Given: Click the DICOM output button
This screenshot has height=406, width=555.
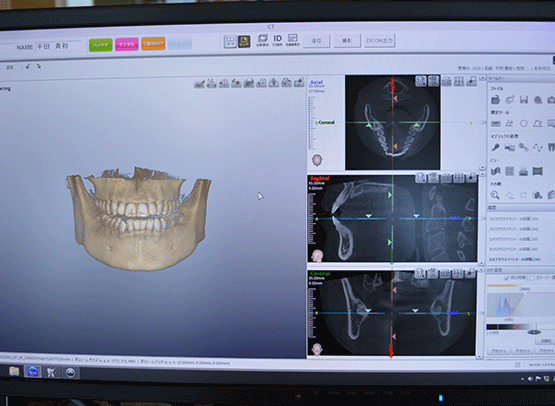Looking at the screenshot, I should (379, 41).
